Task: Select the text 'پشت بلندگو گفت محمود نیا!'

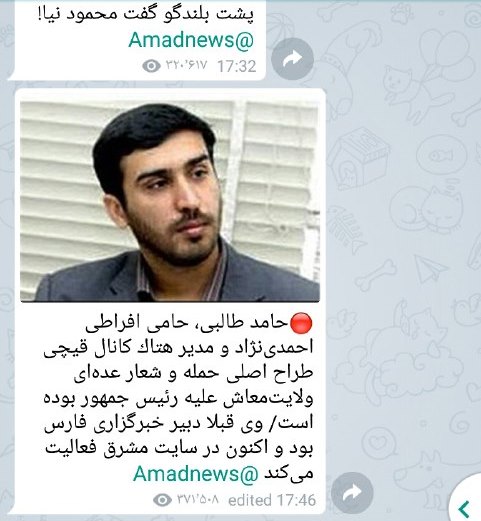Action: (146, 14)
